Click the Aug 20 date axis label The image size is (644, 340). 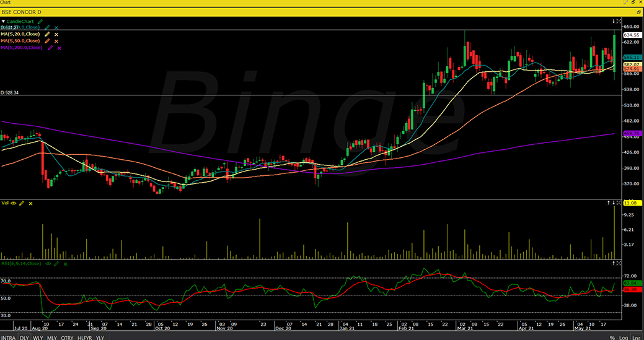point(41,329)
